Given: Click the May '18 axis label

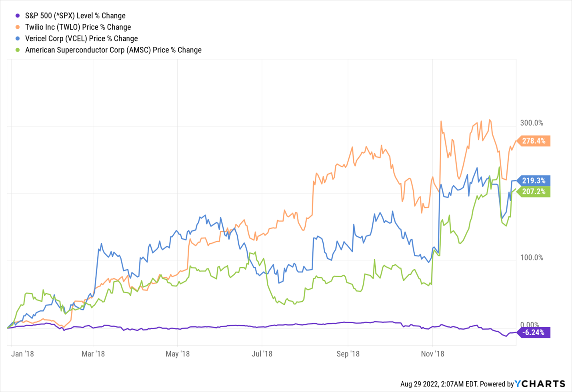Looking at the screenshot, I should coord(178,354).
